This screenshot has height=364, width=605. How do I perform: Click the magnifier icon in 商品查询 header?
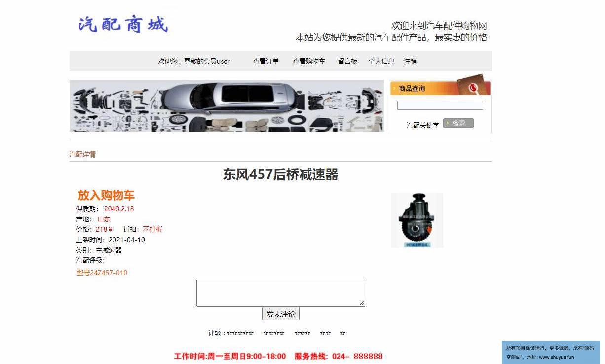[x=474, y=88]
